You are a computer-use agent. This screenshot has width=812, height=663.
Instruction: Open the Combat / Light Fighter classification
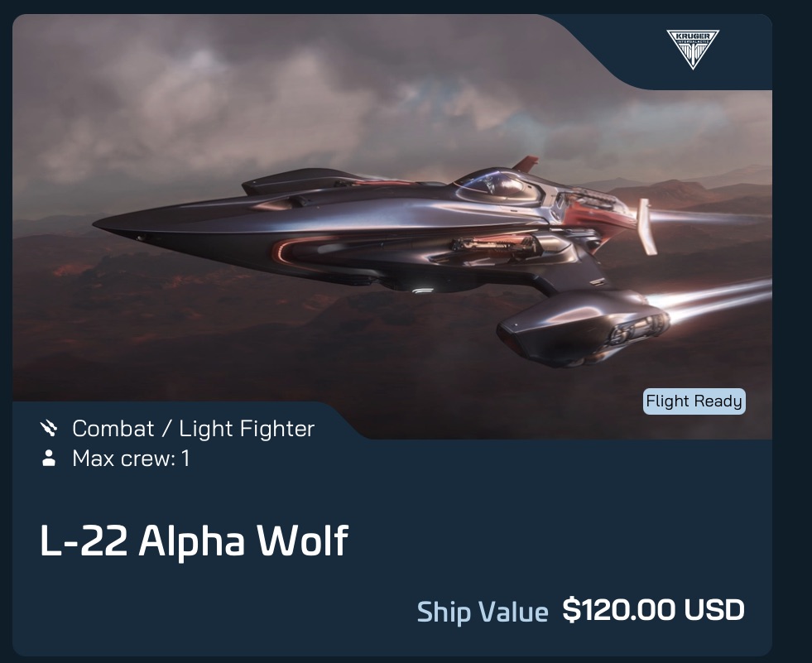coord(193,429)
